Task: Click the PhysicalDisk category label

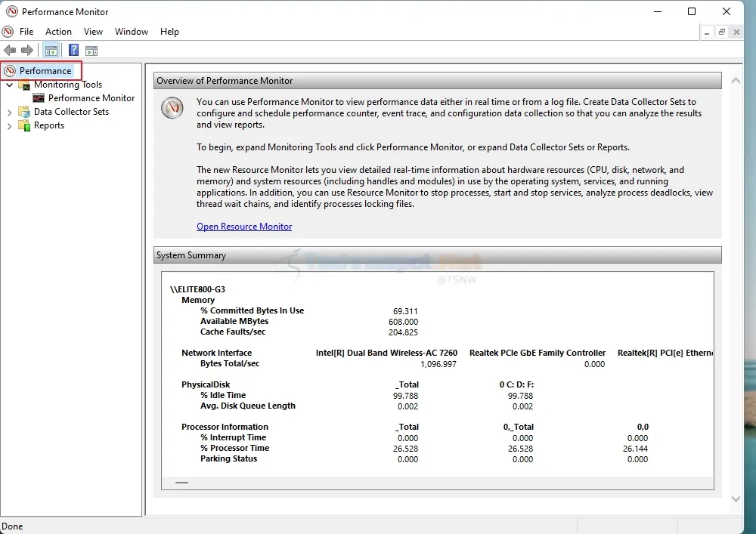Action: click(x=206, y=384)
